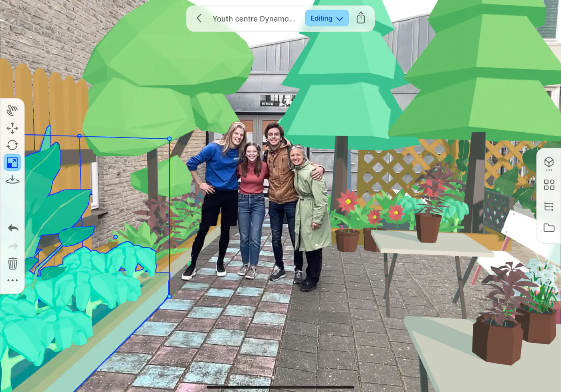Click the greyed-out redo arrow
Image resolution: width=561 pixels, height=392 pixels.
(13, 246)
